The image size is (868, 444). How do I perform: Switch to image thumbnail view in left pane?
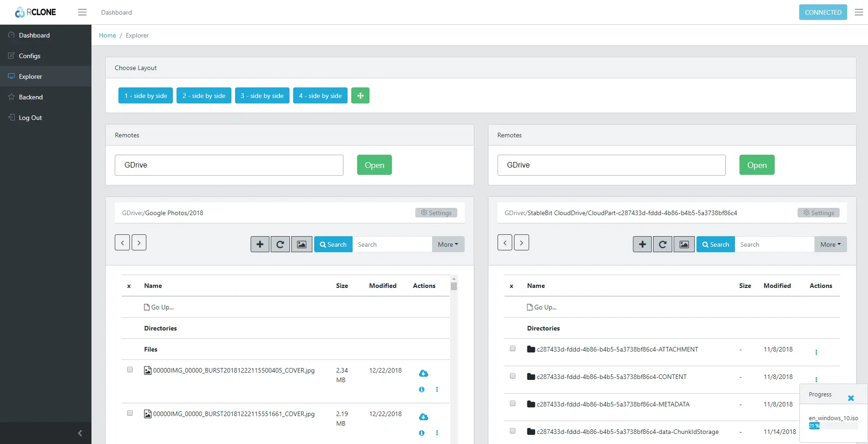click(x=301, y=244)
